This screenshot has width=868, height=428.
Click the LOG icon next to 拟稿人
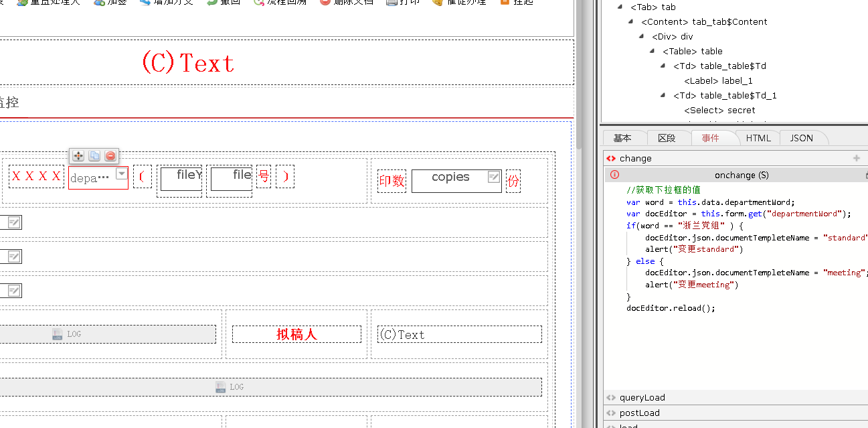[58, 334]
